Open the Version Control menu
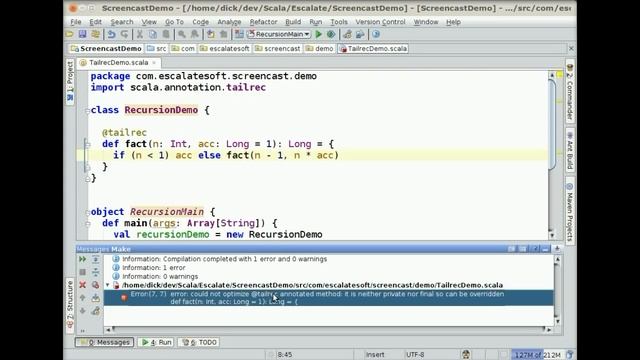Image resolution: width=640 pixels, height=360 pixels. [x=380, y=22]
